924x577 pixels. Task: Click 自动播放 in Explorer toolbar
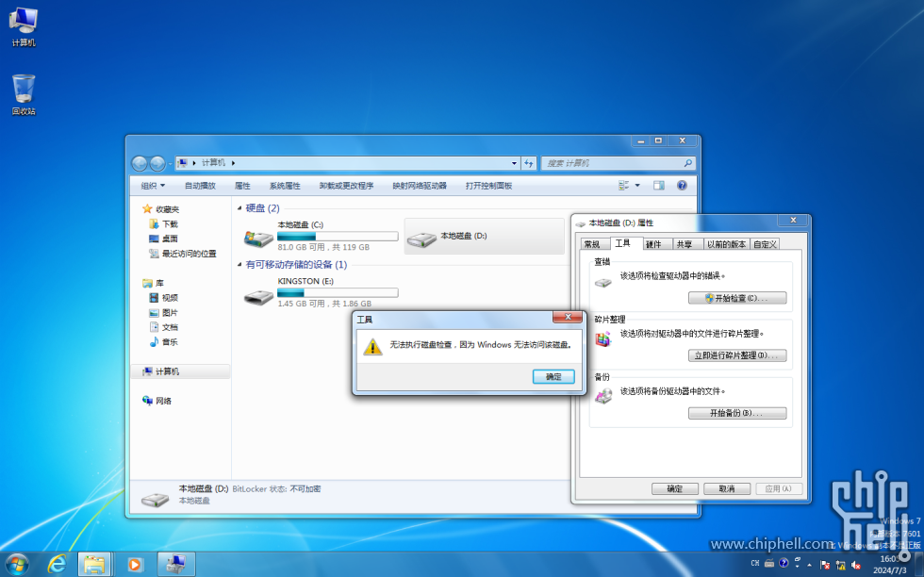(200, 186)
